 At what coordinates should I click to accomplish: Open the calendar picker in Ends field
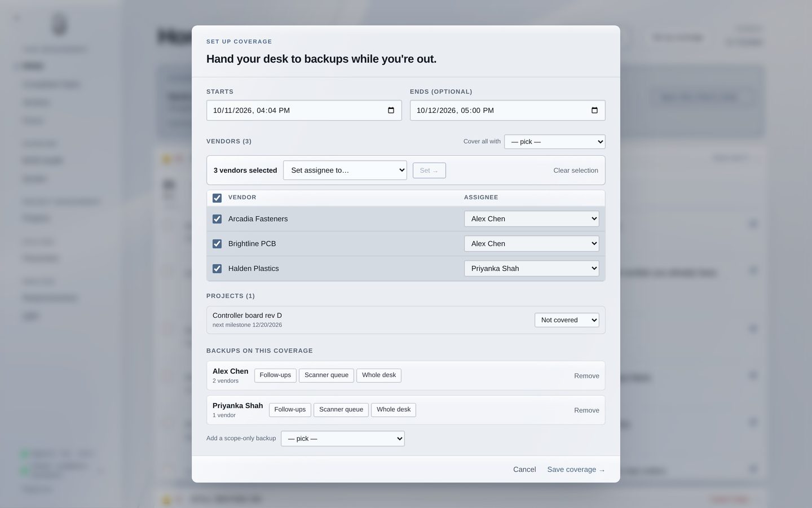point(594,110)
